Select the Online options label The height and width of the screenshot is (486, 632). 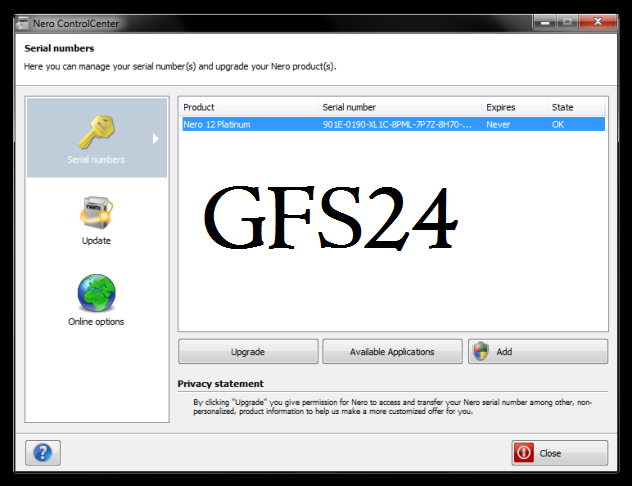(96, 322)
